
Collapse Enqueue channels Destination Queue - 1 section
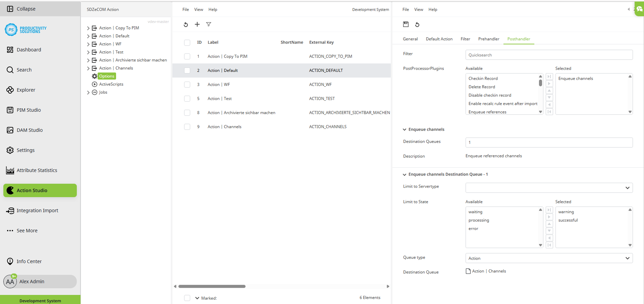coord(404,174)
